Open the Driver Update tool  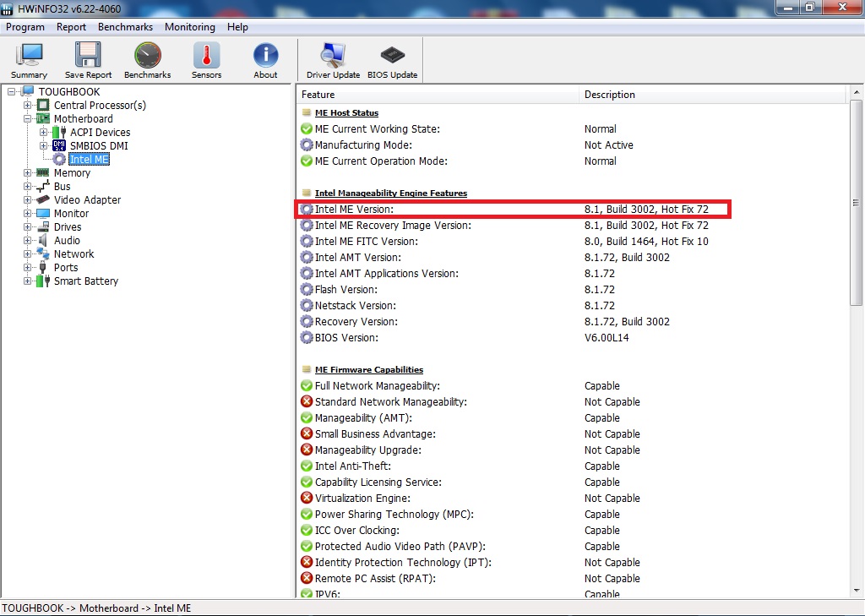point(333,60)
